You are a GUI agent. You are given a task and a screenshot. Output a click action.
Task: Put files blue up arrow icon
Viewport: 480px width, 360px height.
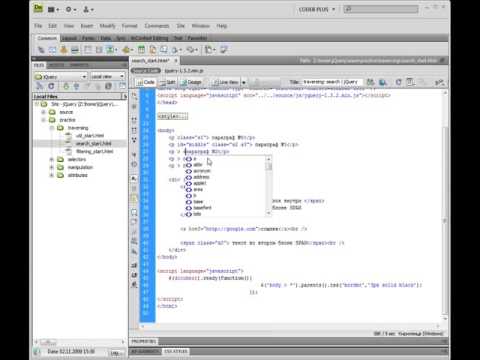coord(76,86)
